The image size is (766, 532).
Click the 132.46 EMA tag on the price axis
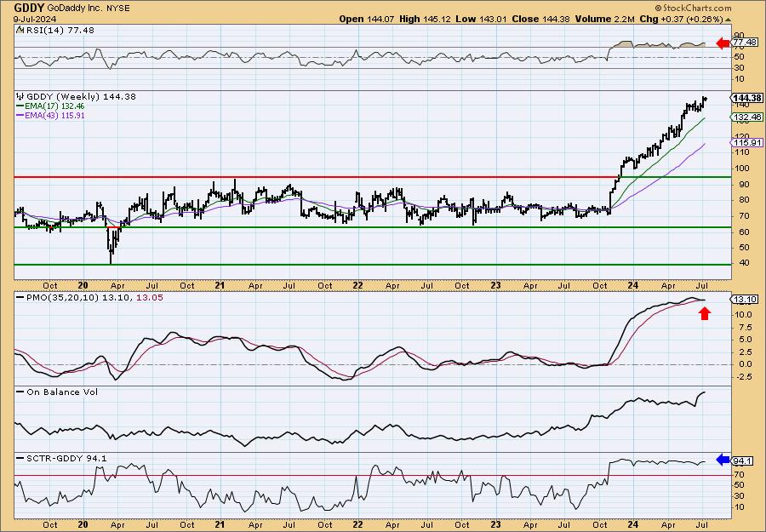(747, 117)
